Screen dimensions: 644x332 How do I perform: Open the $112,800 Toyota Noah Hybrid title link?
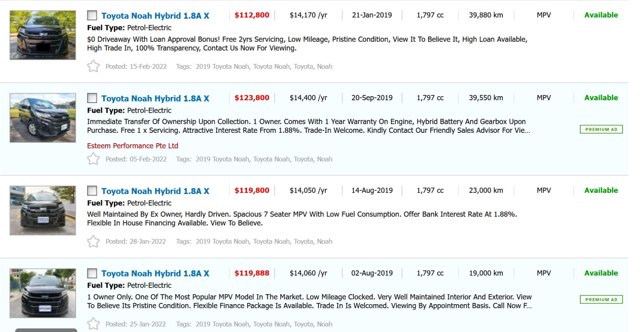tap(155, 16)
